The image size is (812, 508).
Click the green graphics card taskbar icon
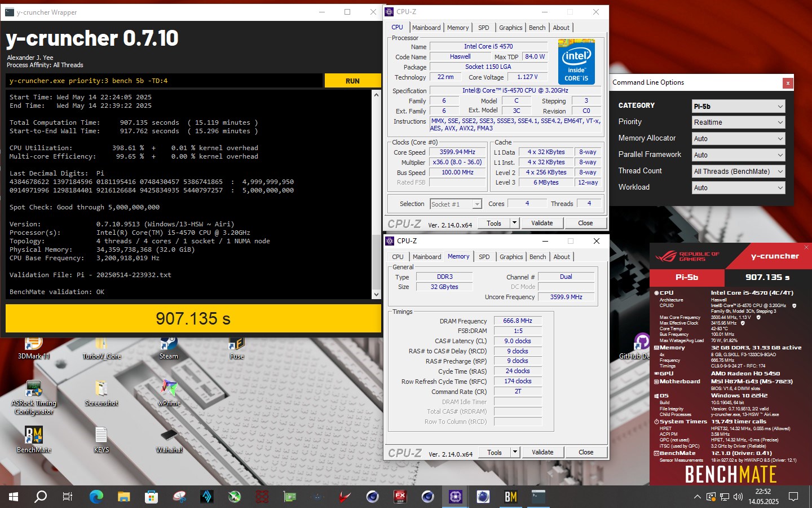(290, 497)
